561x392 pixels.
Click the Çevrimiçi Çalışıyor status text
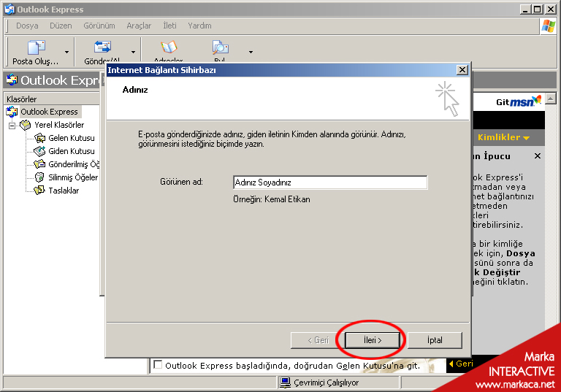tap(326, 383)
